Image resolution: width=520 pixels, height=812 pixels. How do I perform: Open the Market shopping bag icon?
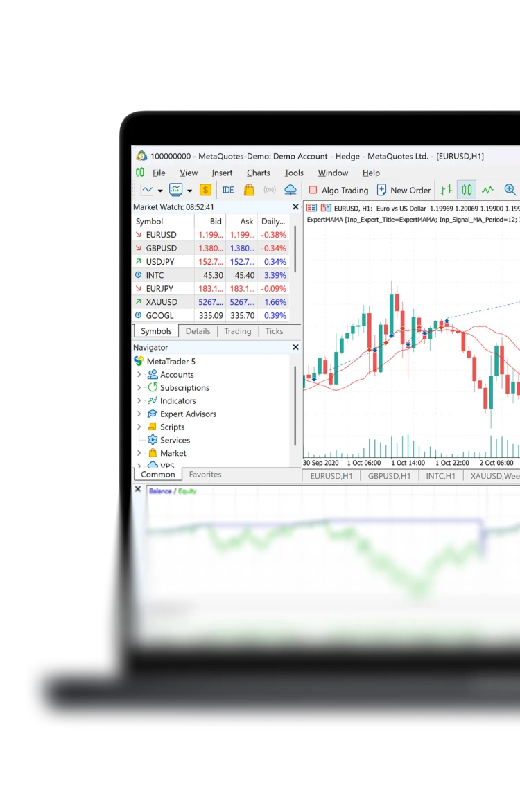pos(249,190)
